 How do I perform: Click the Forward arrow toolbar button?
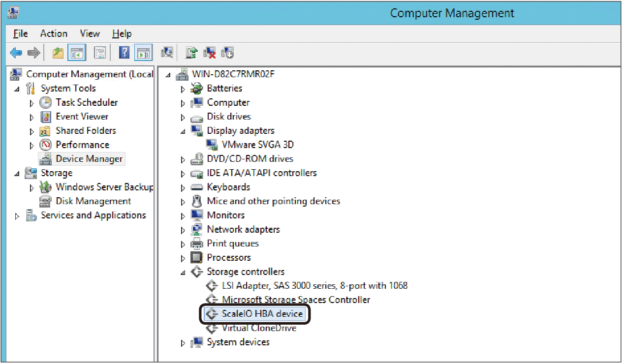33,52
